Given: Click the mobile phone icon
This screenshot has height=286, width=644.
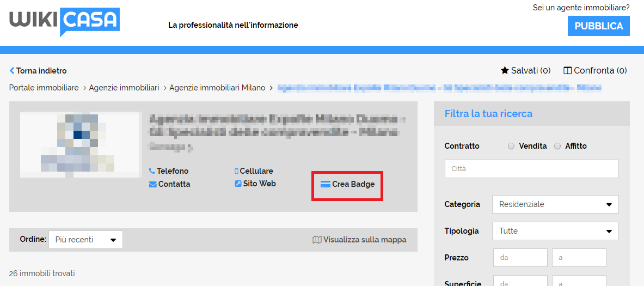Looking at the screenshot, I should [x=236, y=171].
